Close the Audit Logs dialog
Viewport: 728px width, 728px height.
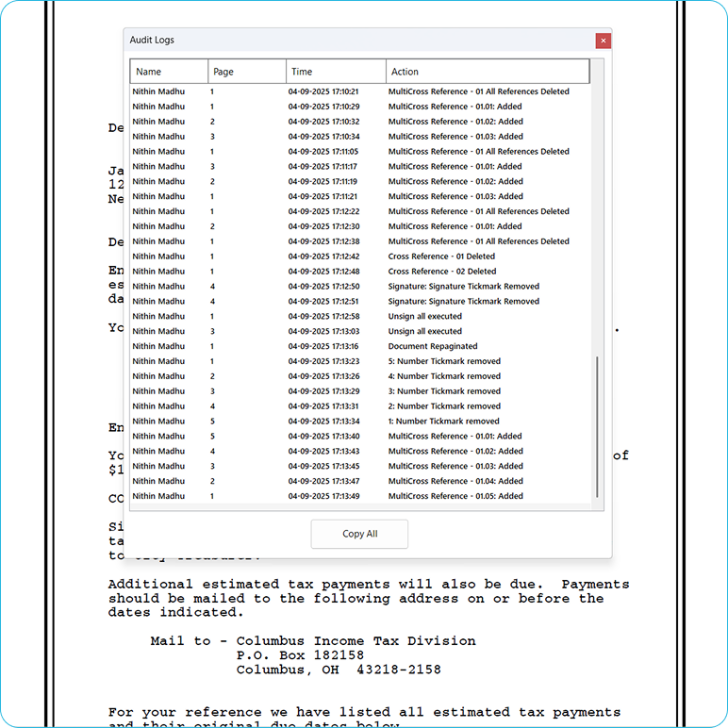point(604,41)
